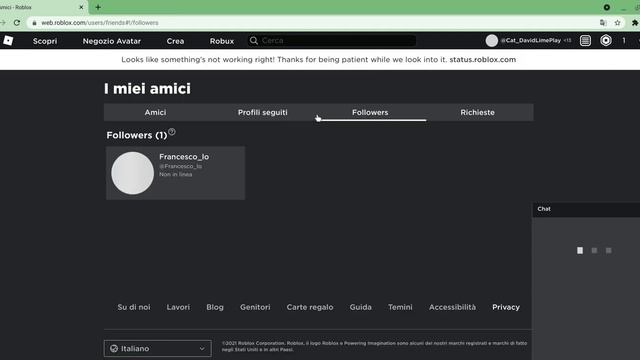Open the Lavori footer link
Screen dimensions: 640x360
[178, 307]
